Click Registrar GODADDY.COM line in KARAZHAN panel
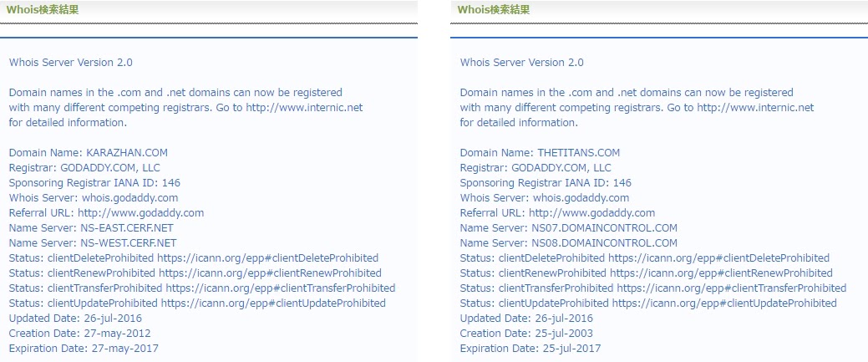868x362 pixels. [x=84, y=167]
